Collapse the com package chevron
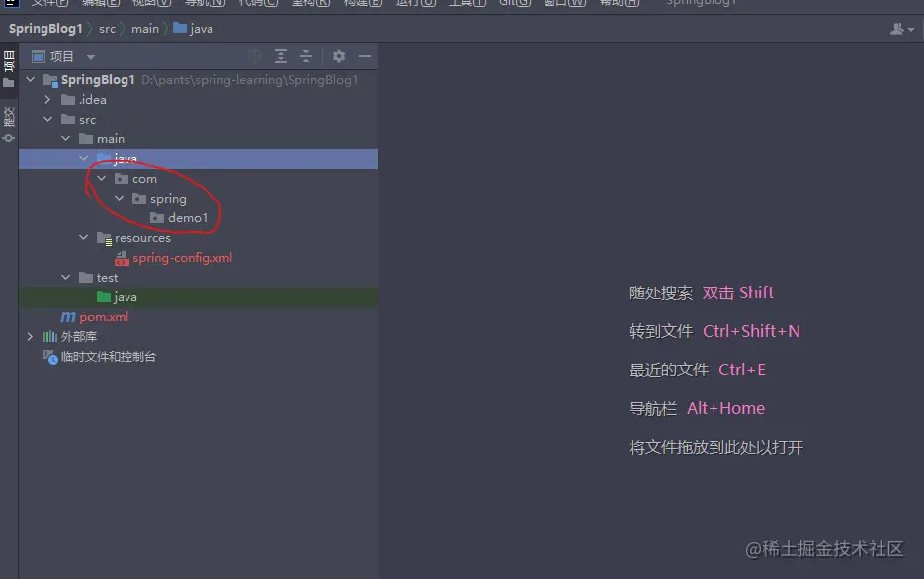 102,178
